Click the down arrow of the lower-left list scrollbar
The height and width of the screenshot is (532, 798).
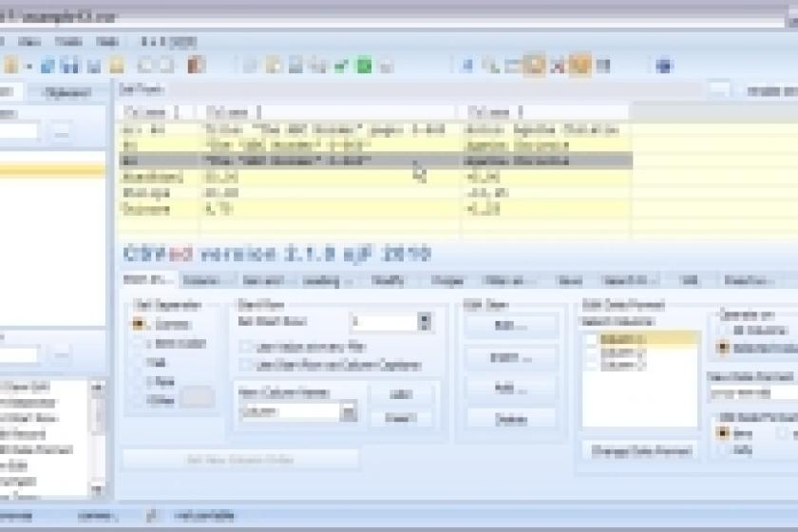pyautogui.click(x=97, y=490)
